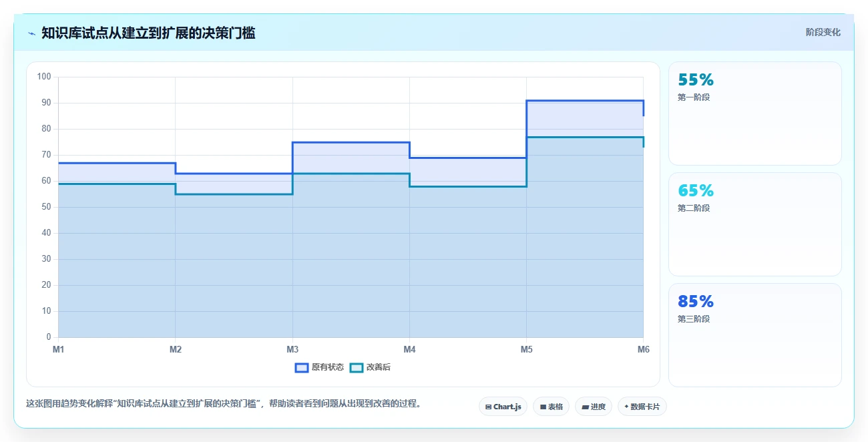Click the description sentence below the chart

tap(223, 403)
